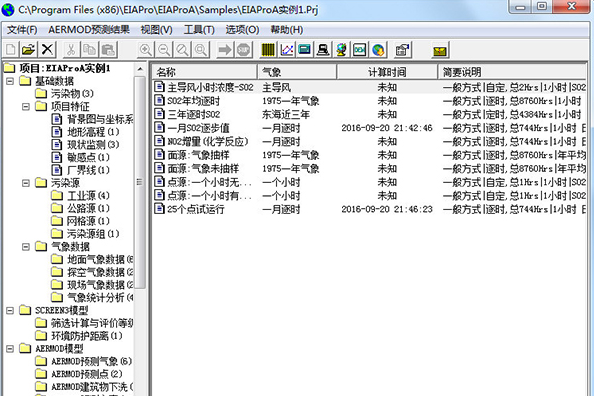Screen dimensions: 594x396
Task: Select the 25个点试运行 list row
Action: click(369, 209)
